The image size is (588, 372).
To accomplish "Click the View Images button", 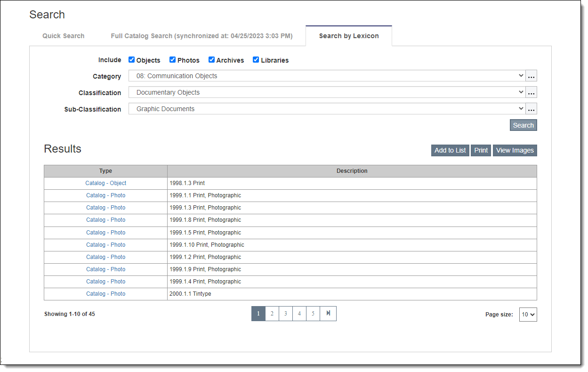I will click(515, 150).
